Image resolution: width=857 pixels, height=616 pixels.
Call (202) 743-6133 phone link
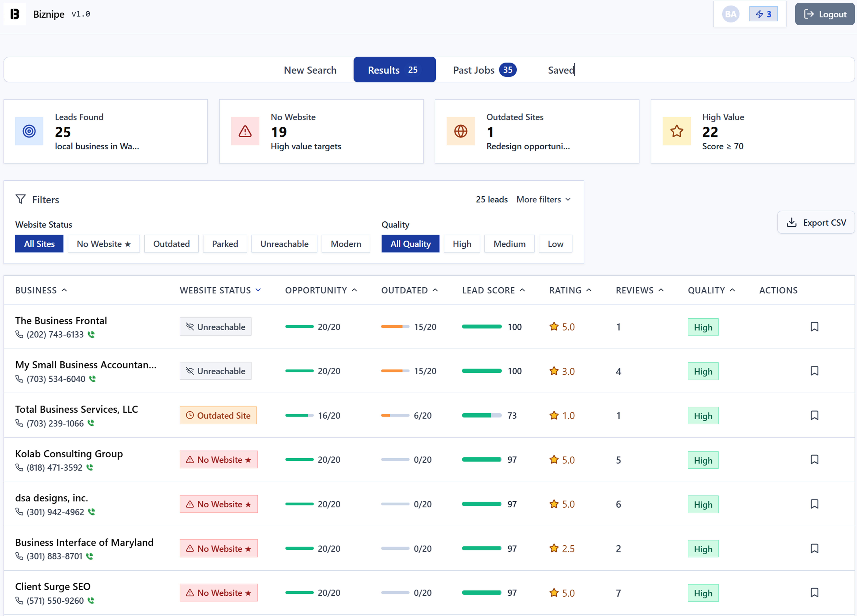point(55,335)
